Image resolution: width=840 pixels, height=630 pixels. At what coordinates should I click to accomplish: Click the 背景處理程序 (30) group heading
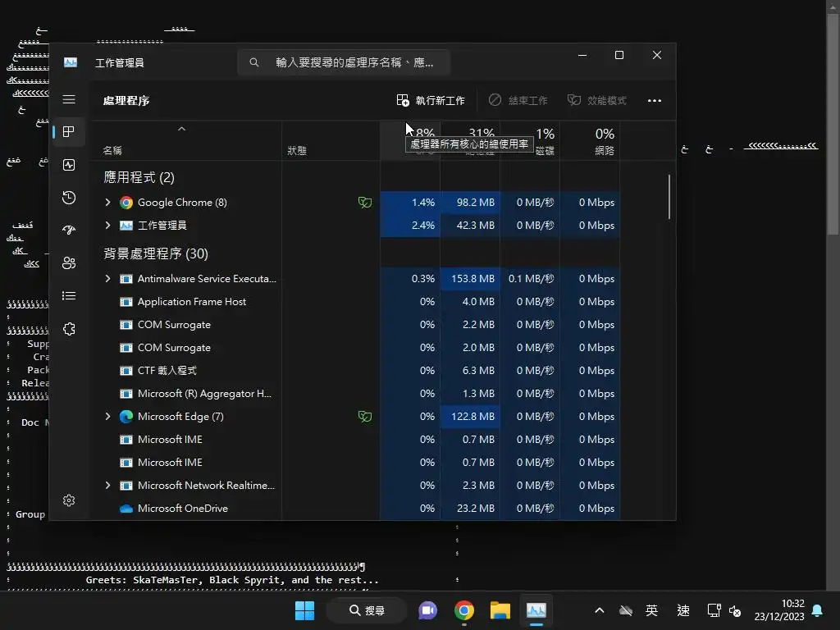[x=155, y=253]
